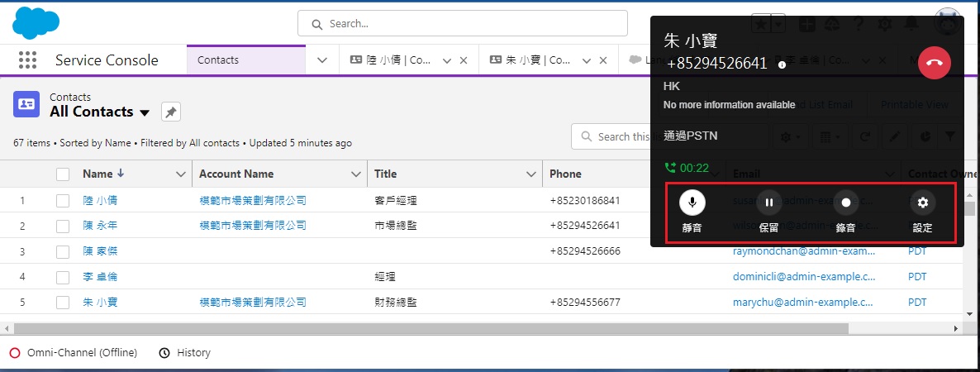
Task: Click email raymondchan@admin-exam...
Action: [x=804, y=251]
